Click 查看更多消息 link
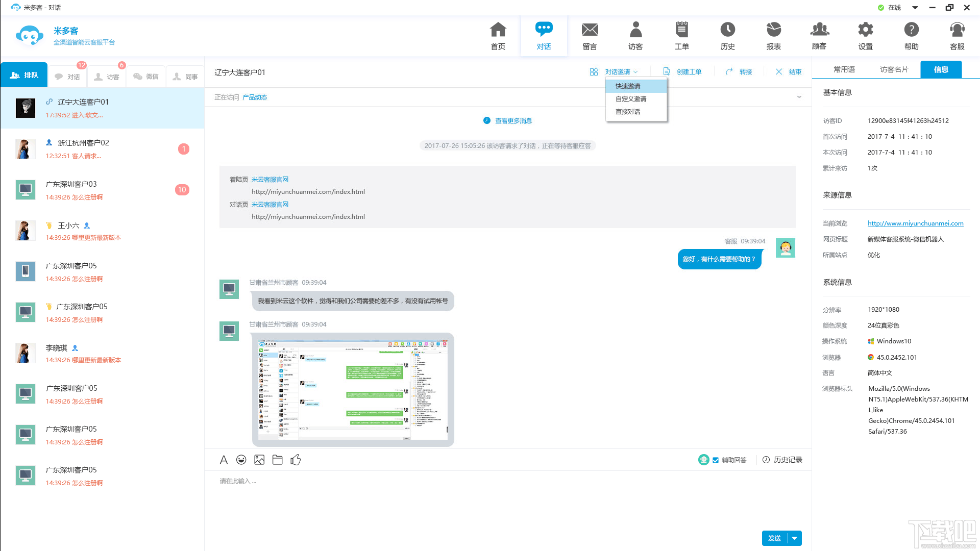 click(513, 121)
